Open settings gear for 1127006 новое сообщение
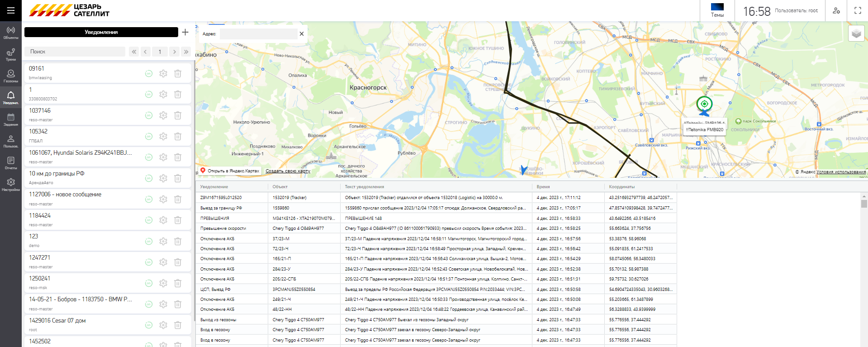The height and width of the screenshot is (347, 868). click(x=163, y=199)
